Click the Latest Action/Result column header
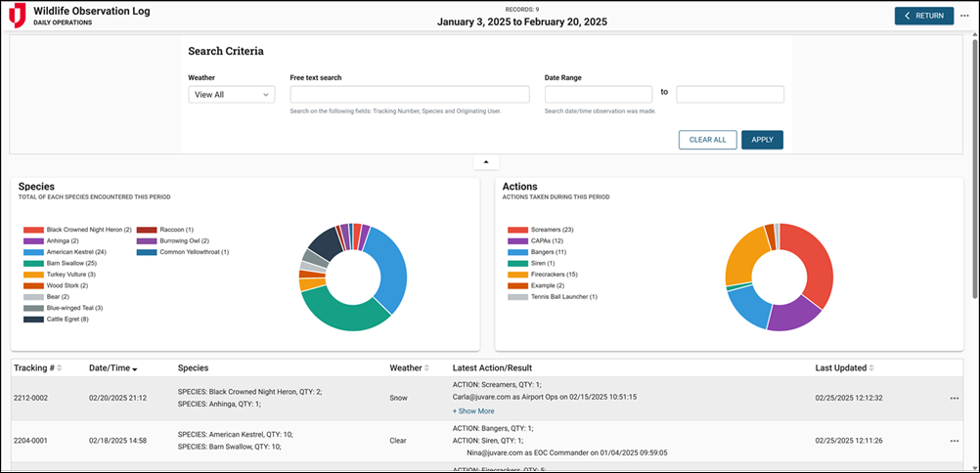 pyautogui.click(x=492, y=368)
